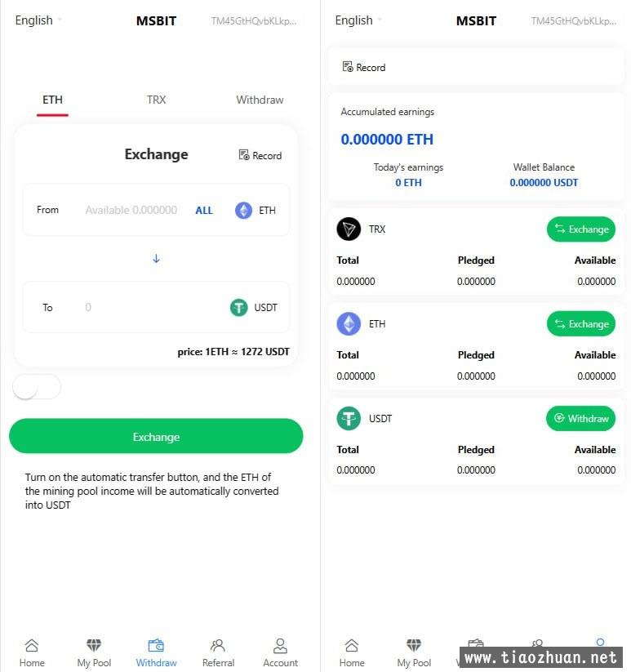Click ALL to use full available balance
The width and height of the screenshot is (631, 672).
[x=204, y=211]
